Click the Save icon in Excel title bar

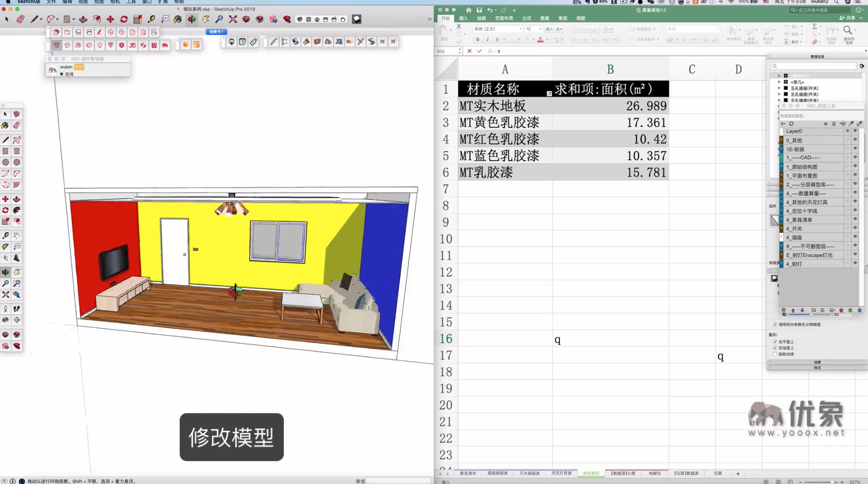coord(479,10)
